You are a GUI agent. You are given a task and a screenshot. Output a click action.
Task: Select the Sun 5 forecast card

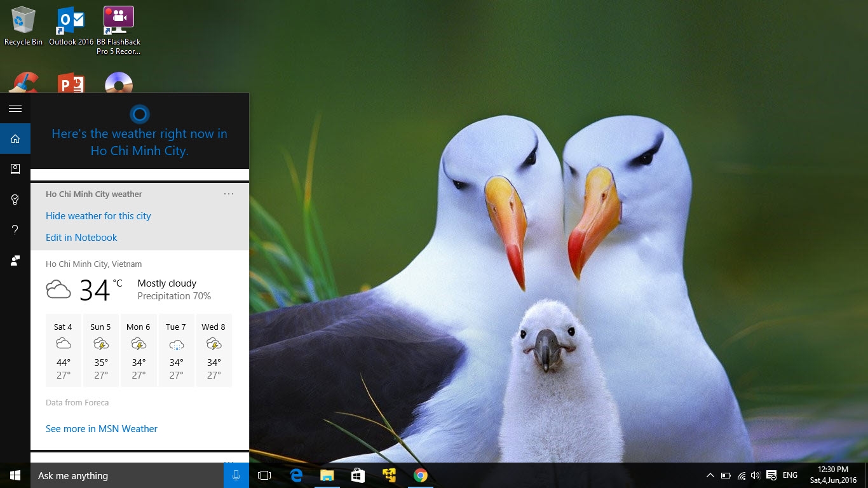point(100,350)
